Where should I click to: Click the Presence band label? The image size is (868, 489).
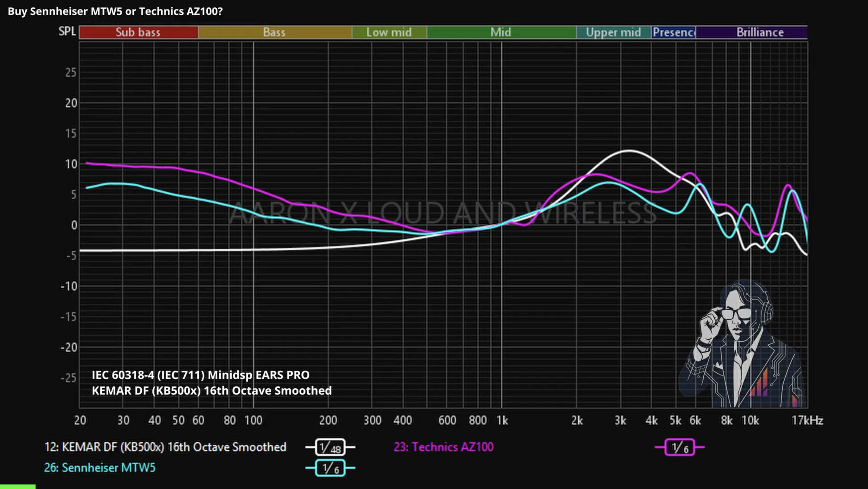[674, 32]
